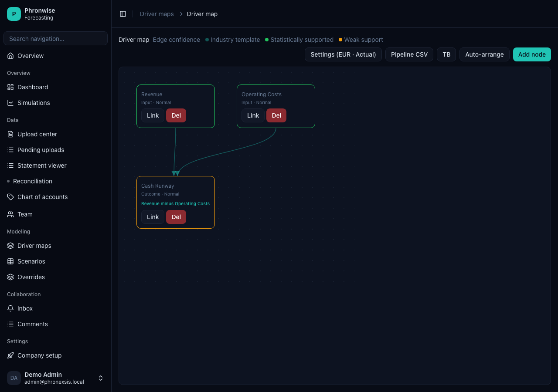
Task: Click the Edge confidence label
Action: pyautogui.click(x=177, y=40)
